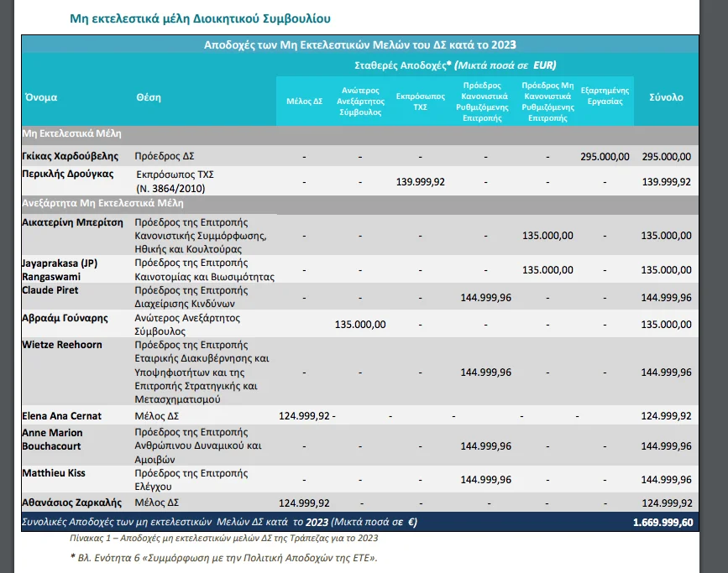This screenshot has width=728, height=573.
Task: Click Χαρδούβελης' total 295.000,00 in Σύνολο
Action: pos(666,157)
